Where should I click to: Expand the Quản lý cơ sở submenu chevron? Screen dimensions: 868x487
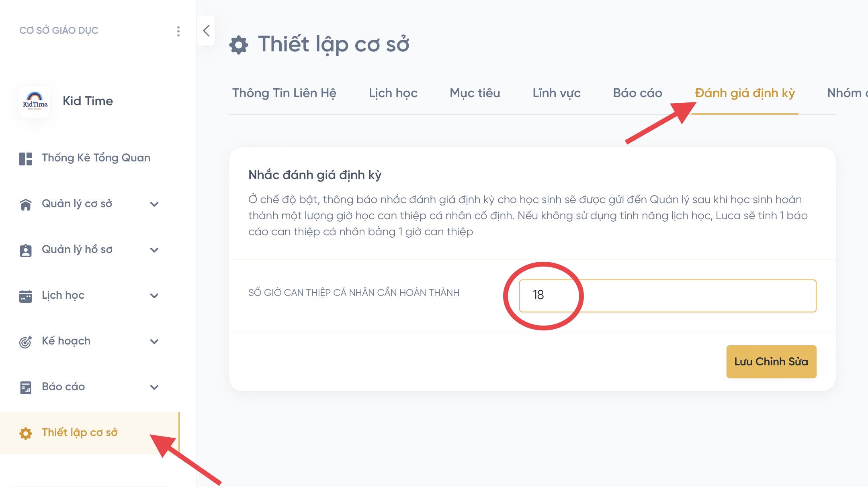point(154,204)
